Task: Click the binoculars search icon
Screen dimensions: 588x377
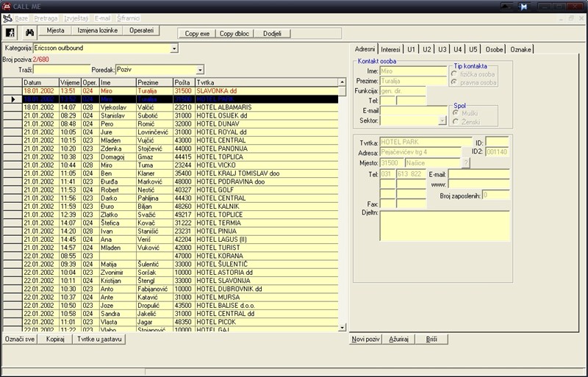Action: [29, 33]
